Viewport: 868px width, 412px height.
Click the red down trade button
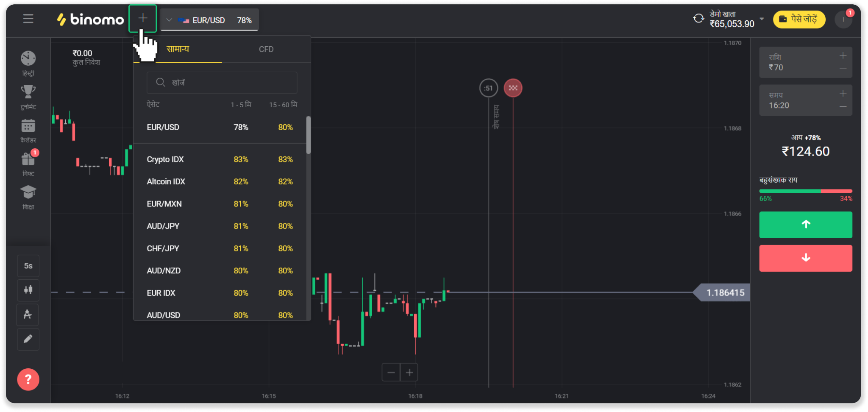805,258
